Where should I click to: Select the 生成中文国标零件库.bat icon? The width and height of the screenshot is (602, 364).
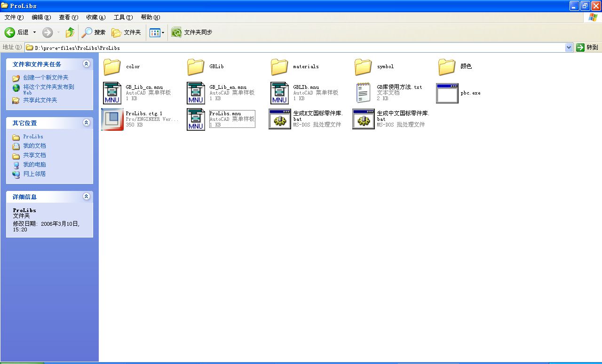[364, 119]
